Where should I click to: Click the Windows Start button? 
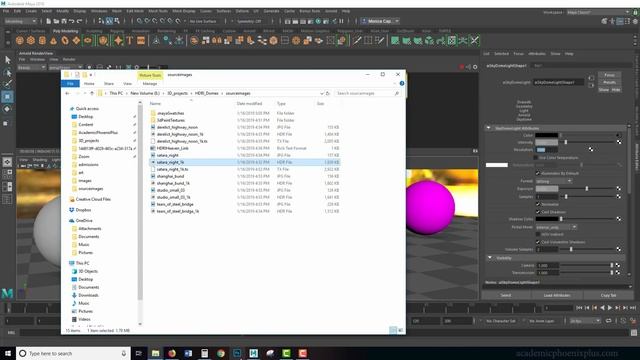[8, 353]
